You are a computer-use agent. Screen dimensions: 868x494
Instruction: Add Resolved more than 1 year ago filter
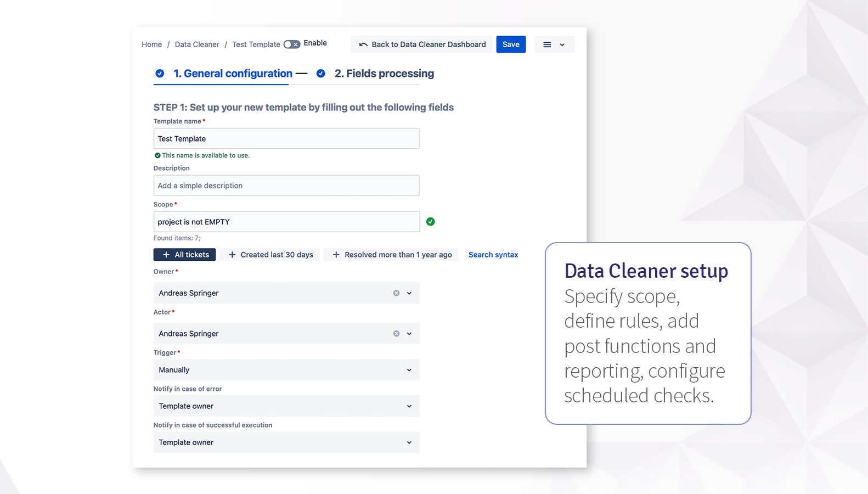(392, 255)
